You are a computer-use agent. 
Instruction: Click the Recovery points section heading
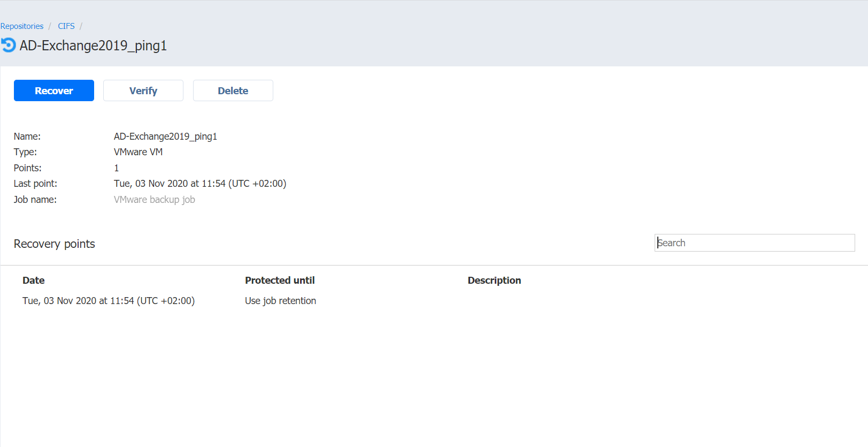(x=55, y=244)
